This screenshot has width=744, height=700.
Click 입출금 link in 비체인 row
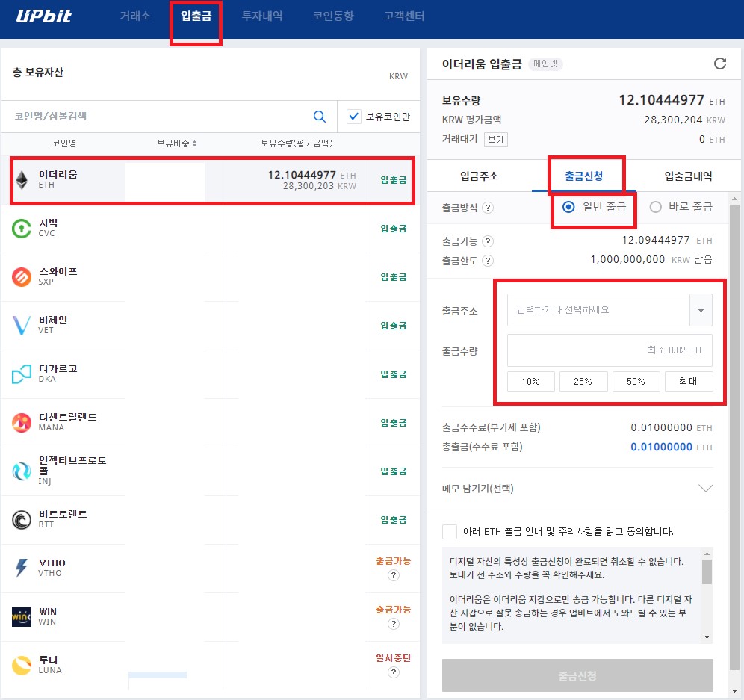click(x=394, y=326)
